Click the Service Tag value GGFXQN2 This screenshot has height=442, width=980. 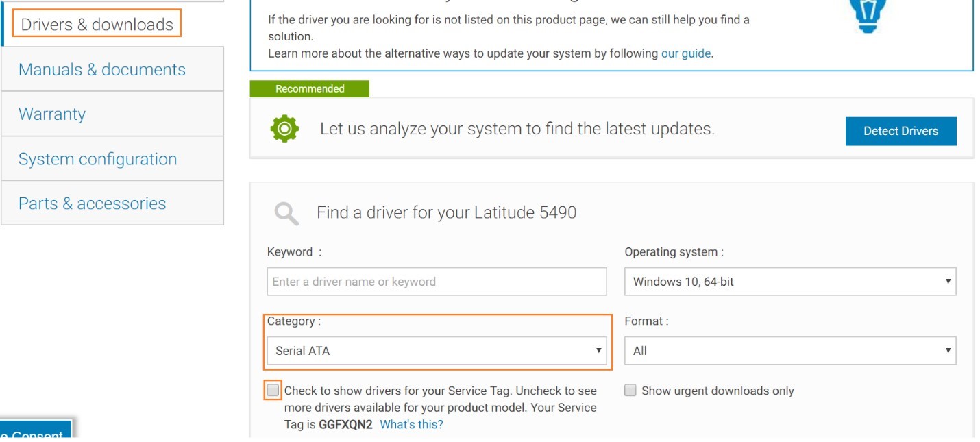pyautogui.click(x=345, y=425)
